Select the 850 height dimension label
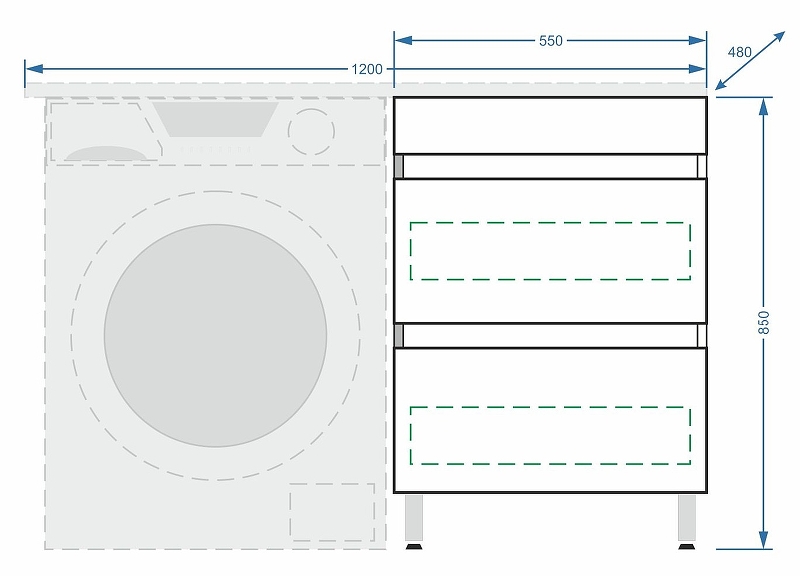Screen dimensions: 800x576 pyautogui.click(x=764, y=322)
